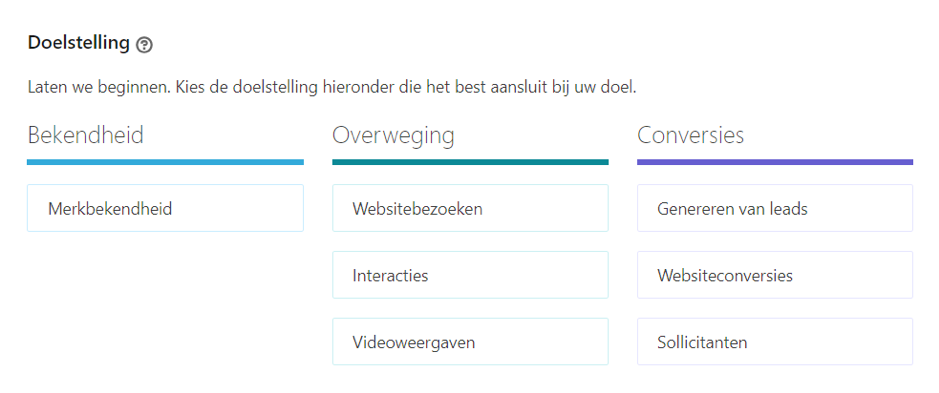
Task: Choose the Genereren van leads option
Action: 775,208
